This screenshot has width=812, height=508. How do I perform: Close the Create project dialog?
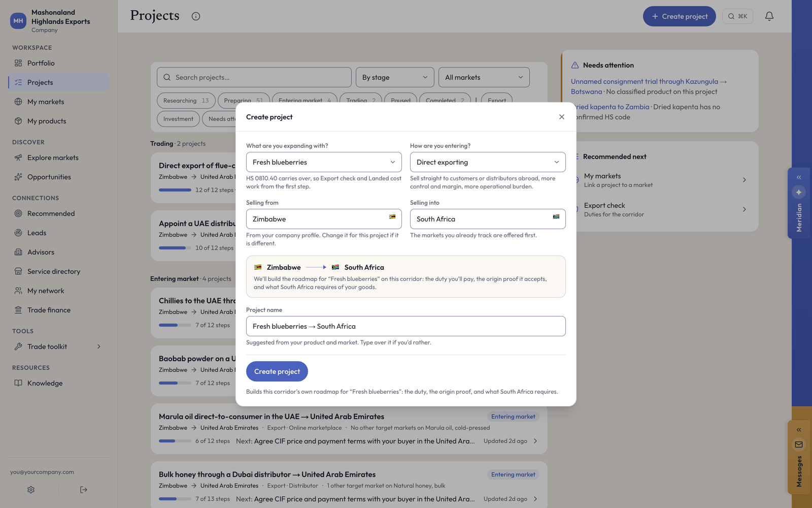point(562,117)
